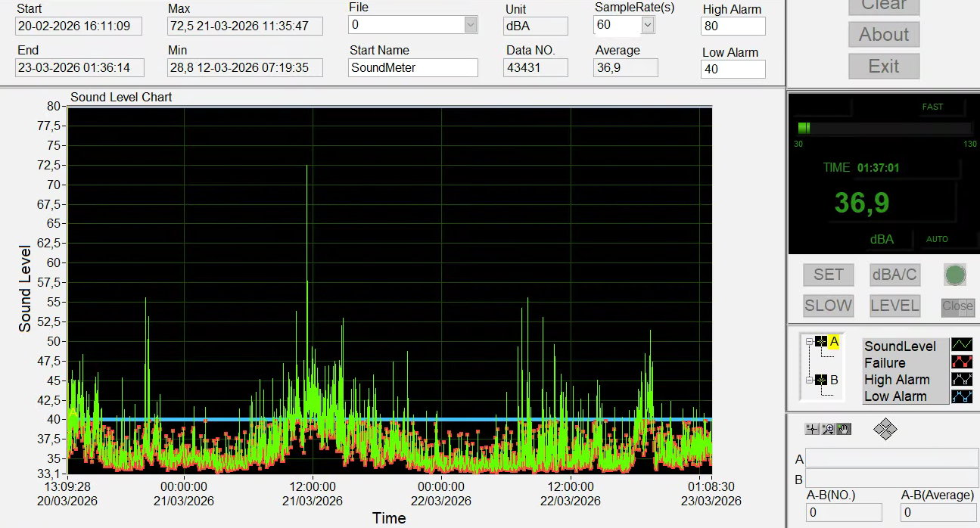Open the SampleRate dropdown arrow
This screenshot has height=528, width=980.
[x=647, y=25]
